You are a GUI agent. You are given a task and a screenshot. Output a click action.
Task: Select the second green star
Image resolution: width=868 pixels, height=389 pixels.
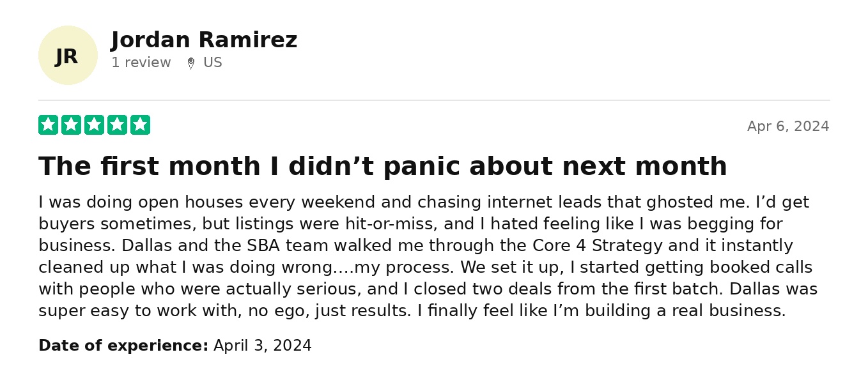(71, 125)
